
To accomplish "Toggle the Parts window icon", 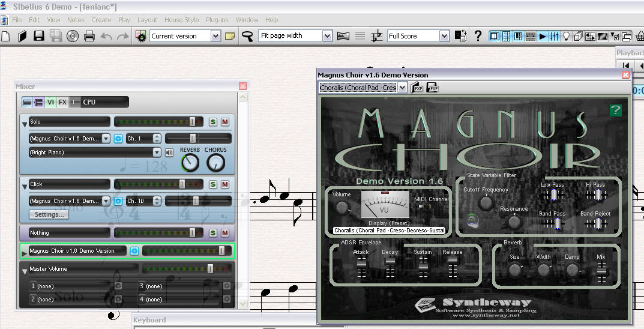I will 579,36.
